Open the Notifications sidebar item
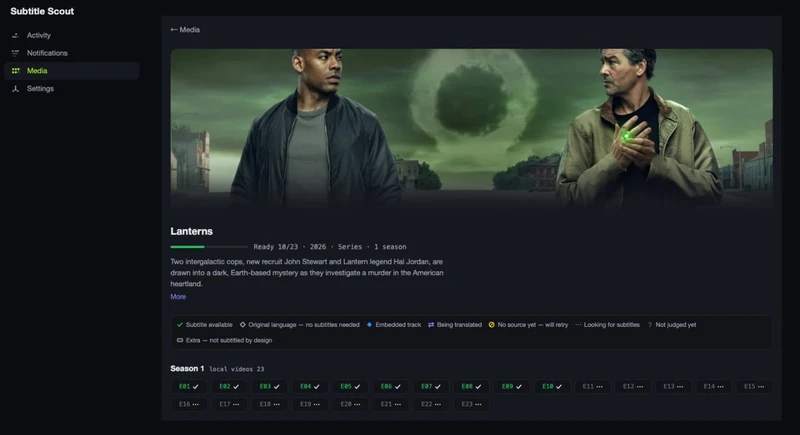800x435 pixels. [x=71, y=53]
